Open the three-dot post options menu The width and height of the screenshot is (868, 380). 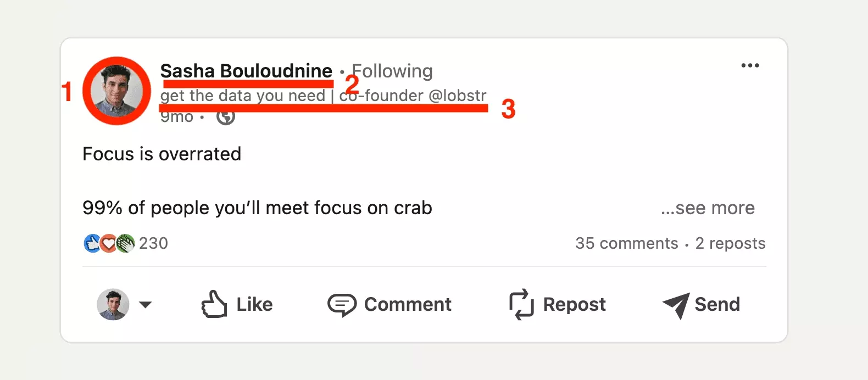pyautogui.click(x=750, y=65)
